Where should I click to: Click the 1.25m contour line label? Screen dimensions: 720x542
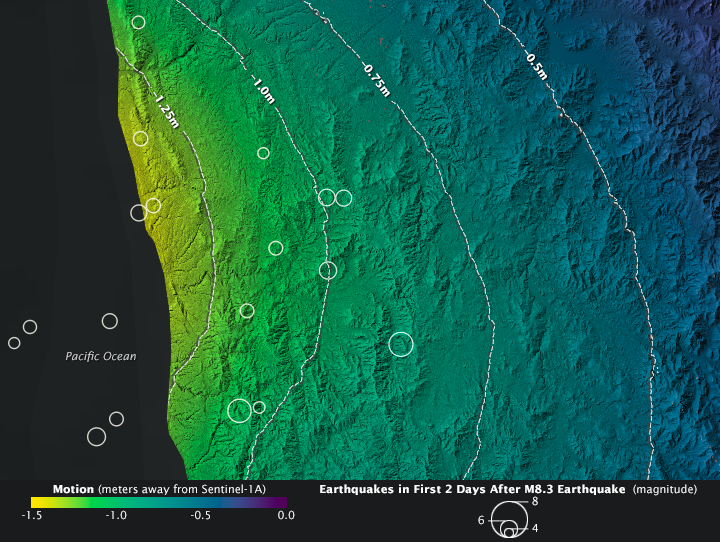click(166, 110)
